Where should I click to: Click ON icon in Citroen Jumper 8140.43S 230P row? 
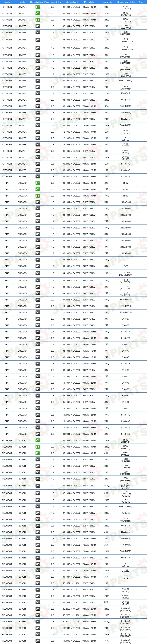38,177
